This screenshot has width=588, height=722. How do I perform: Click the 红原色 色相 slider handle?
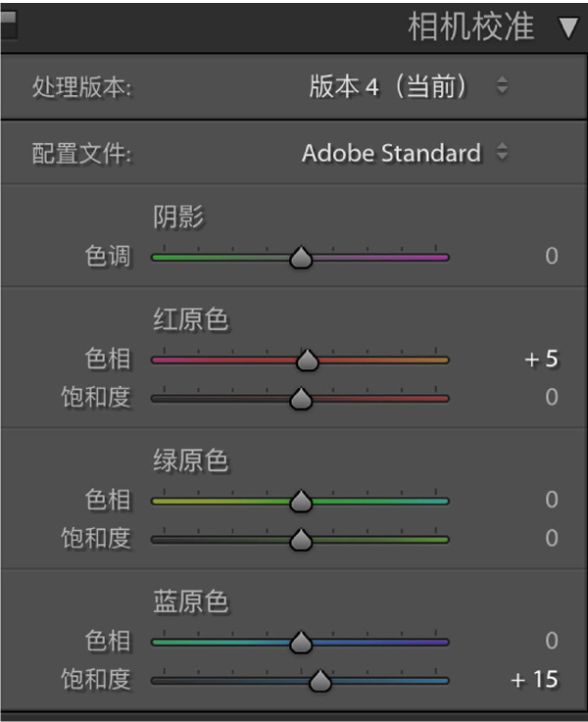[308, 361]
